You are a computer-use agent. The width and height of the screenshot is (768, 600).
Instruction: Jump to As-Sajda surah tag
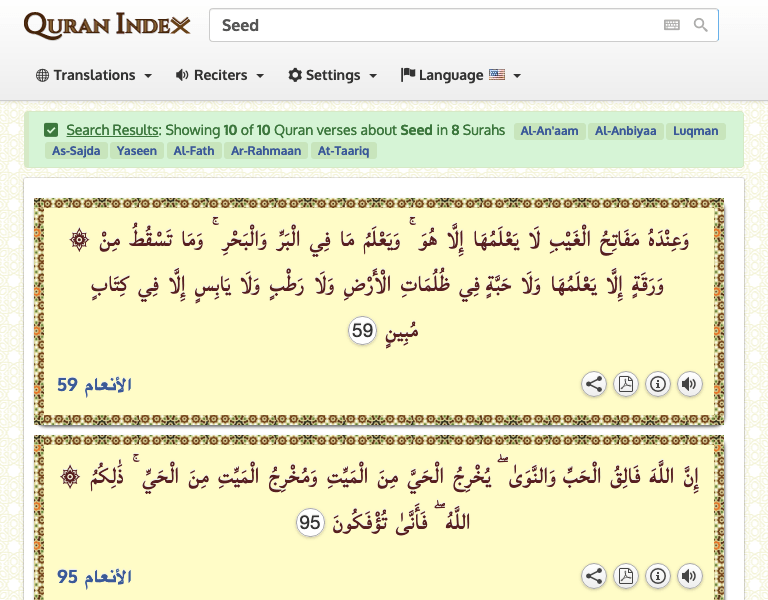coord(76,151)
